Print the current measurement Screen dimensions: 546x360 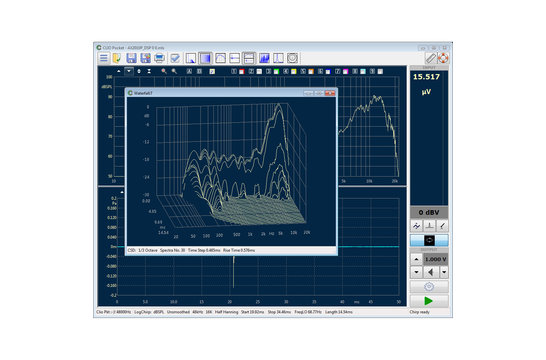(x=159, y=58)
